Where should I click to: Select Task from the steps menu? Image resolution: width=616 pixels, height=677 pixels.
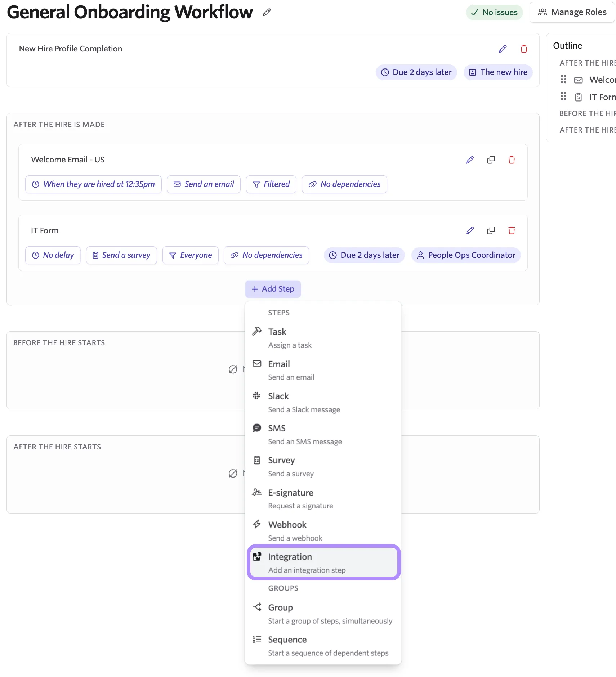pyautogui.click(x=323, y=338)
